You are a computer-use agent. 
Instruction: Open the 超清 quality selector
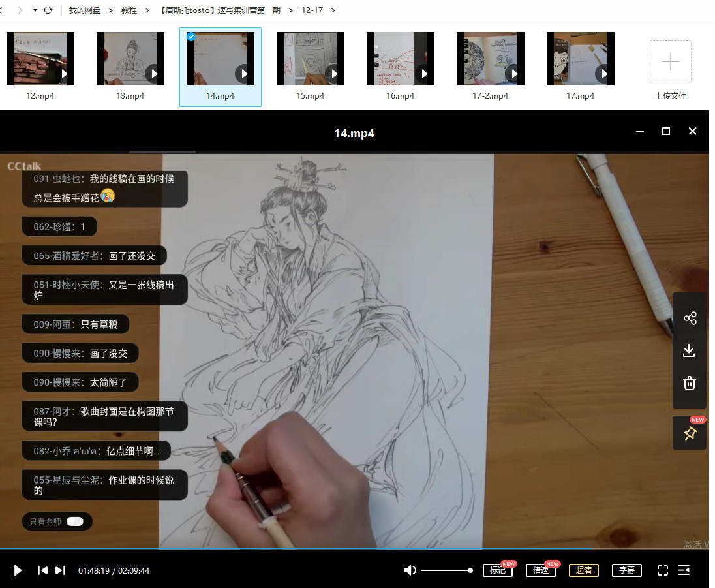[x=583, y=570]
